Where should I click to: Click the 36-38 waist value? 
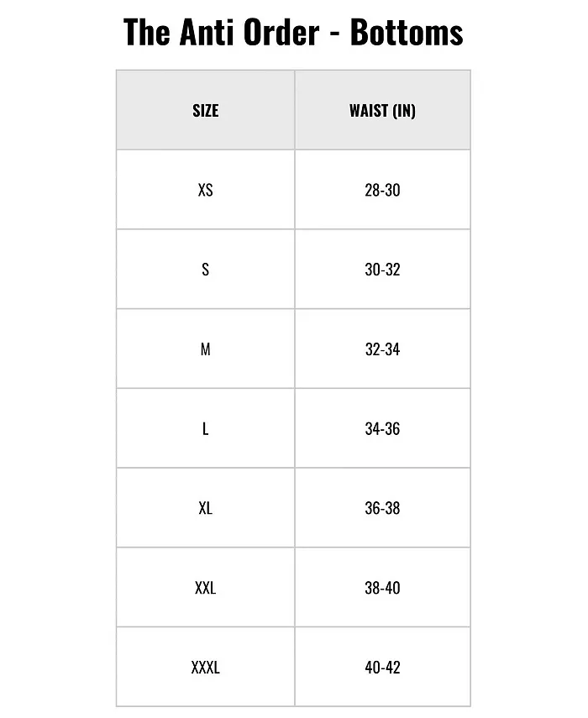pyautogui.click(x=382, y=508)
